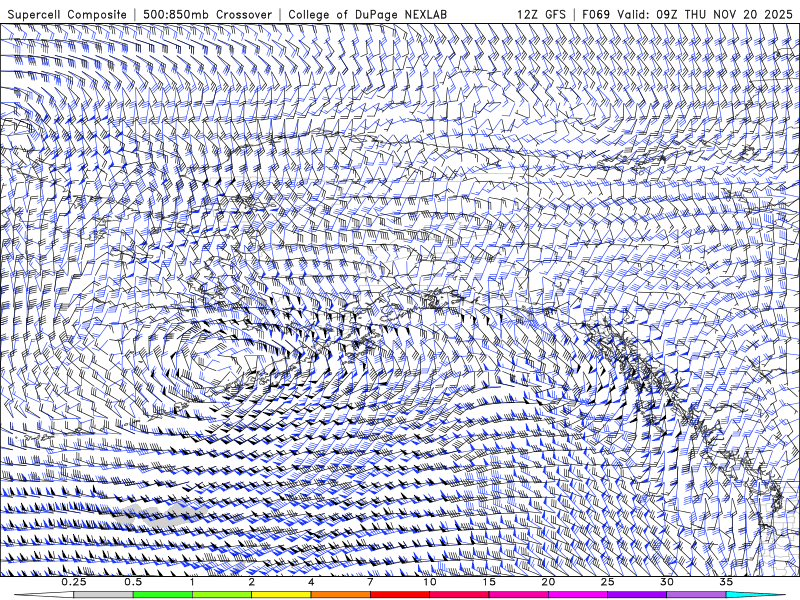Select the hot pink 15–20 legend swatch
The width and height of the screenshot is (800, 600).
pos(518,595)
